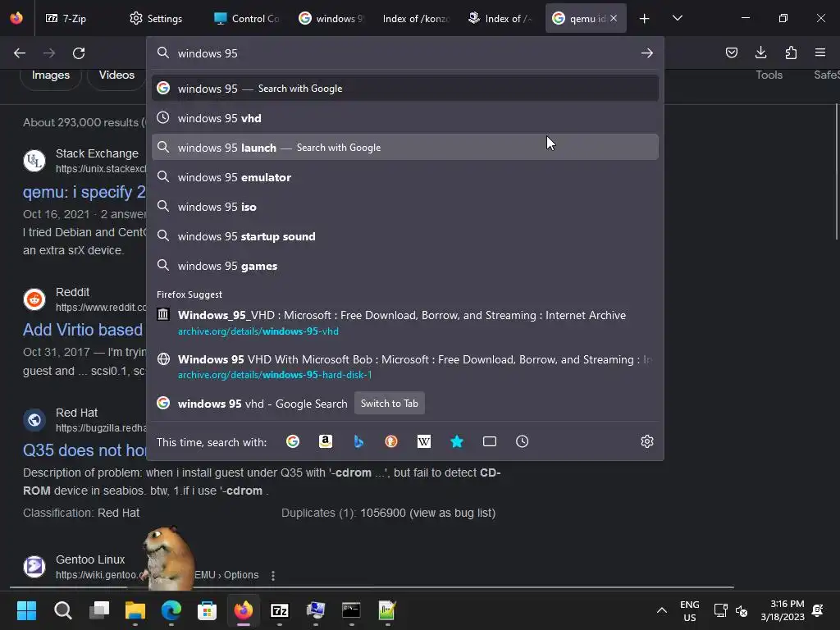Open Google search Tools

[x=769, y=75]
